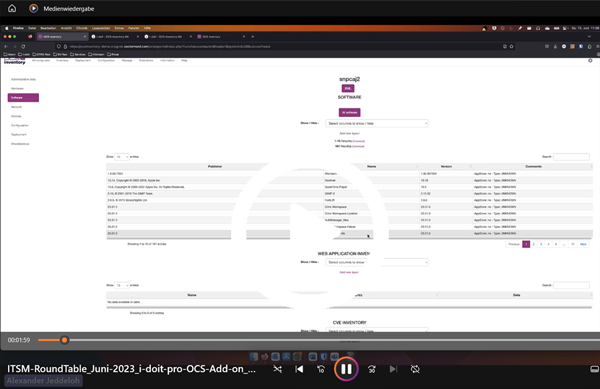Go to page 2 of Software table
The image size is (600, 389).
533,244
